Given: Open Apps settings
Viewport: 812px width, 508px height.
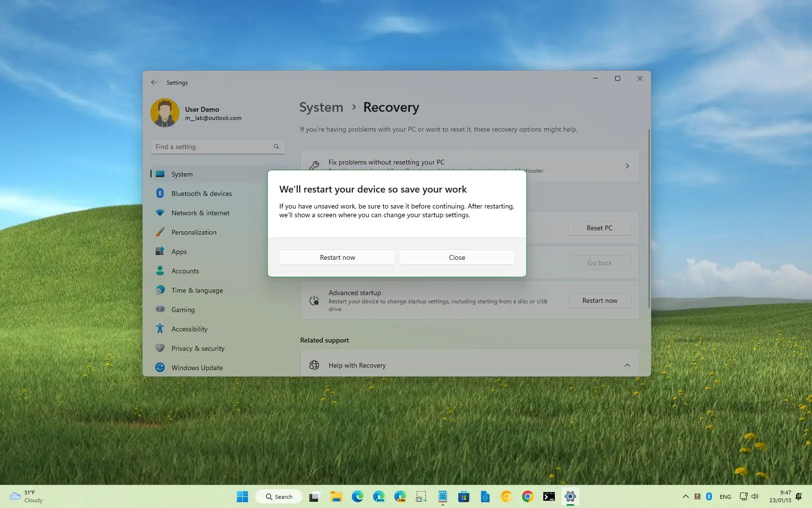Looking at the screenshot, I should [x=179, y=252].
